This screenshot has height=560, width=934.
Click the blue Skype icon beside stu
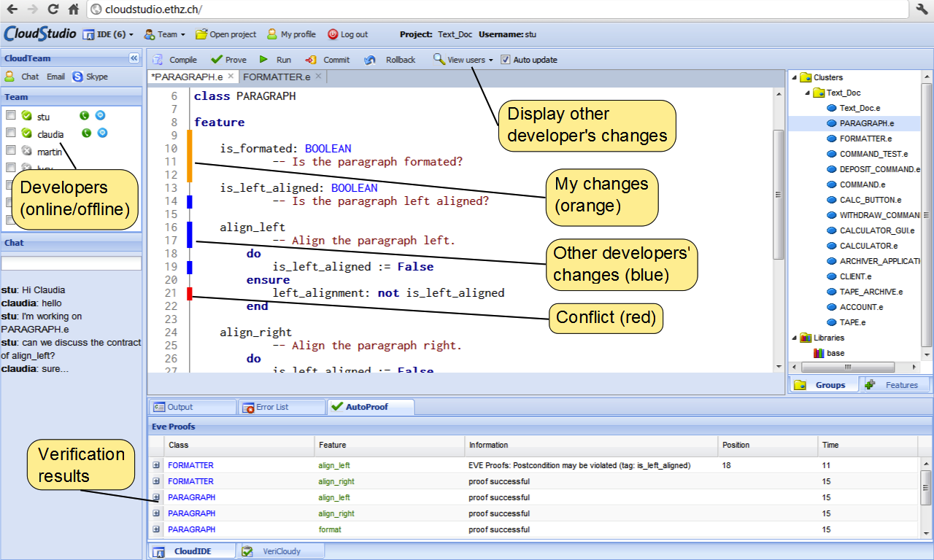pos(101,115)
